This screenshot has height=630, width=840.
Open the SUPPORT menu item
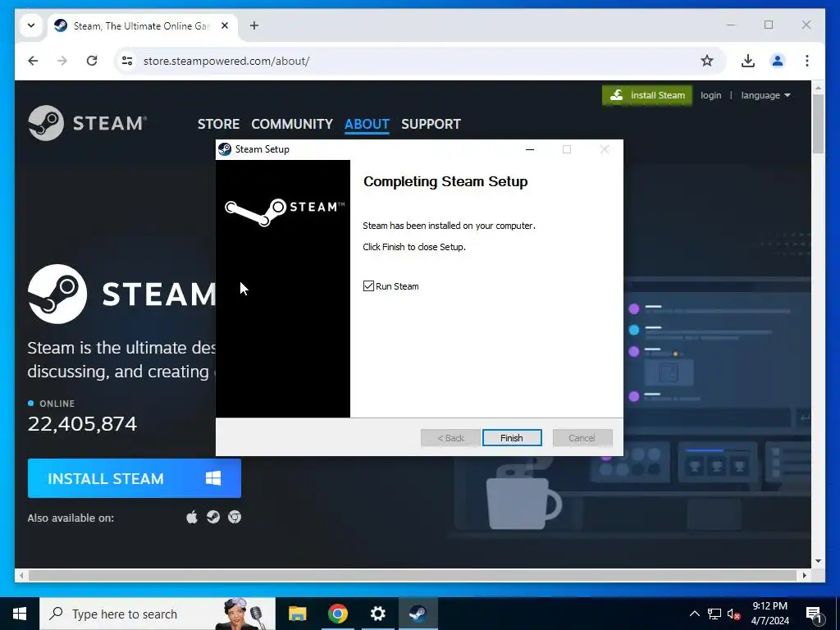431,125
